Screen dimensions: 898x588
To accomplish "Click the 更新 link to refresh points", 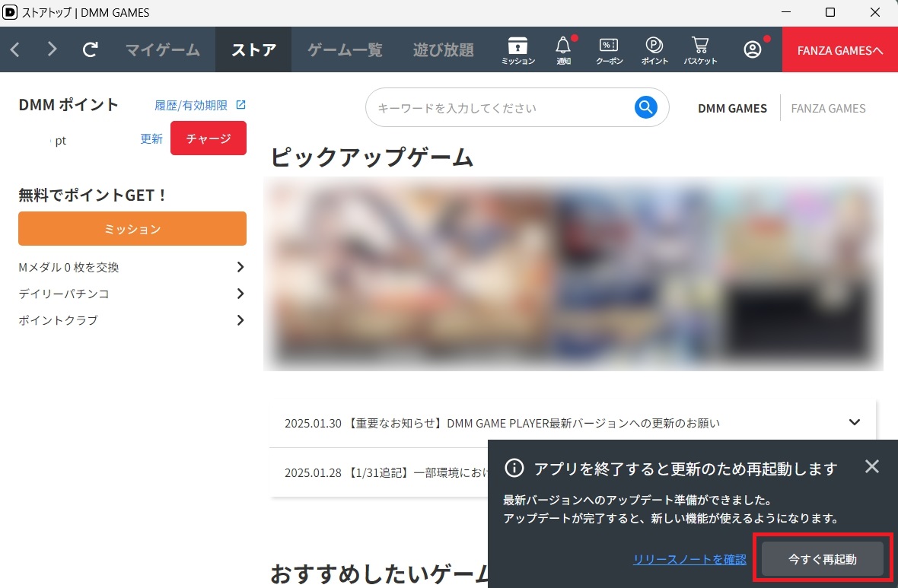I will (x=151, y=138).
